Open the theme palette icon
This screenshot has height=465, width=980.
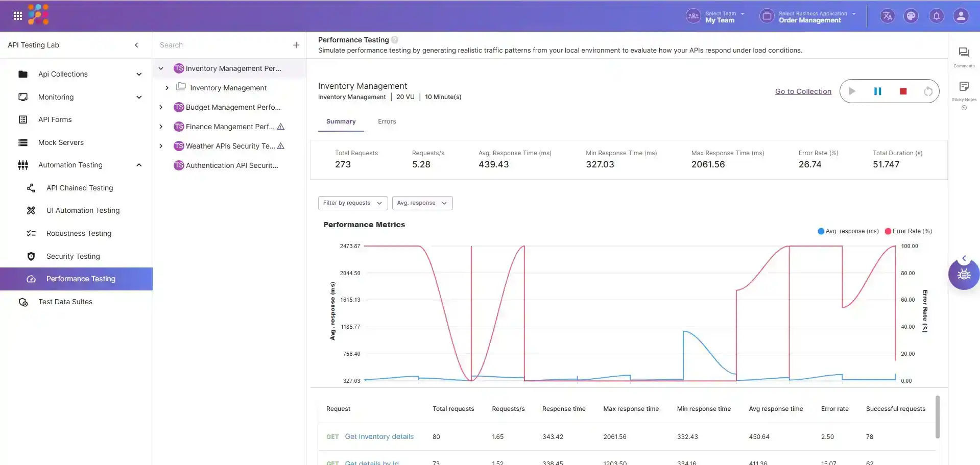(911, 16)
